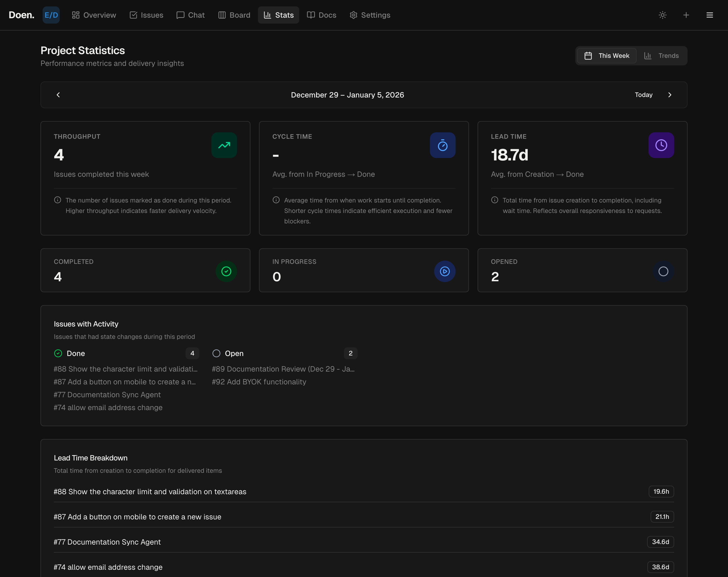The width and height of the screenshot is (728, 577).
Task: Open #77 Documentation Sync Agent in breakdown
Action: 107,542
